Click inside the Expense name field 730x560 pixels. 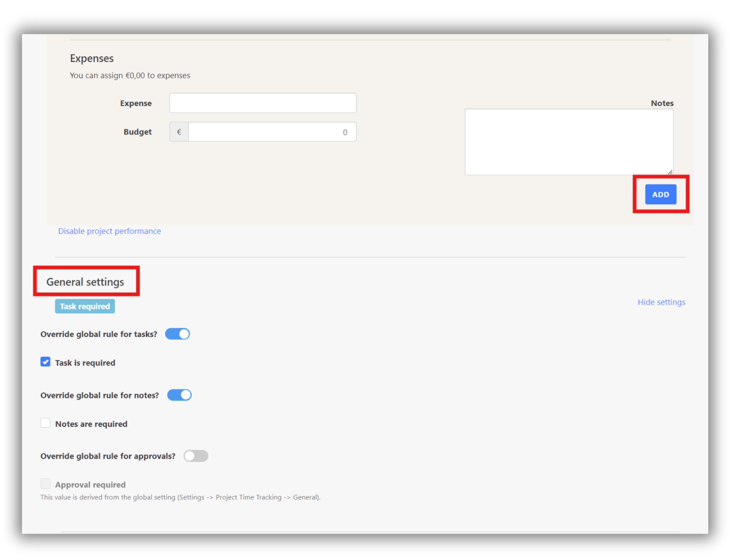click(x=263, y=103)
